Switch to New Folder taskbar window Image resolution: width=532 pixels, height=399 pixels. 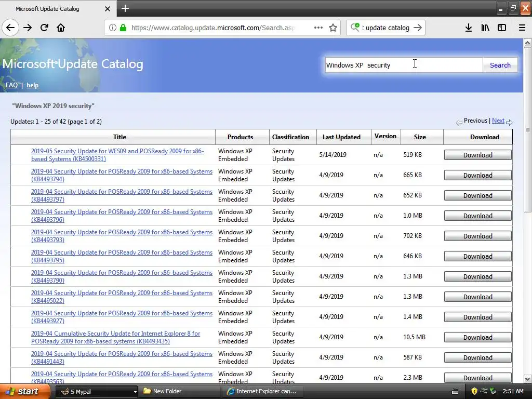tap(180, 392)
